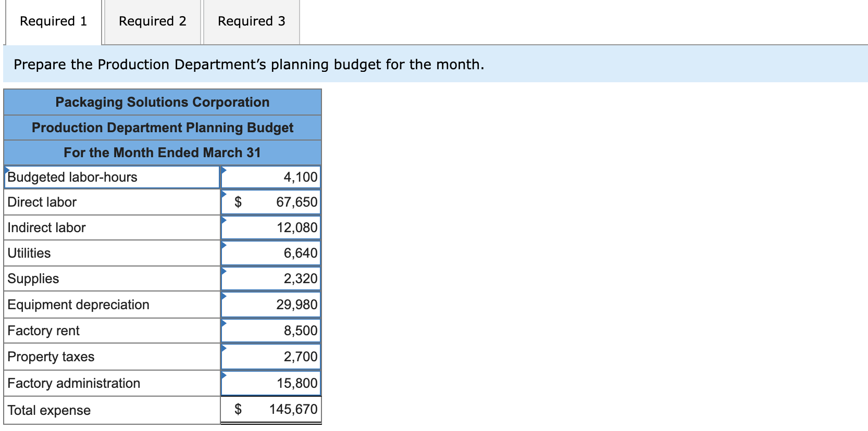Click the triangle marker on Indirect labor input
The image size is (868, 431).
[x=224, y=220]
